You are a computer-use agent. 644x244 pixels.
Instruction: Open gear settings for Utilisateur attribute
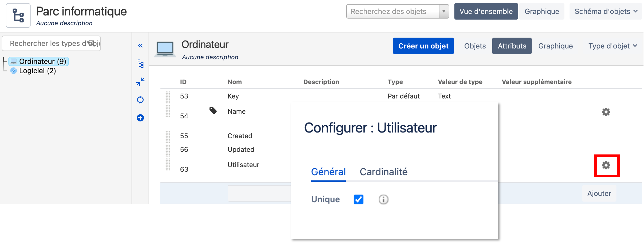(606, 165)
